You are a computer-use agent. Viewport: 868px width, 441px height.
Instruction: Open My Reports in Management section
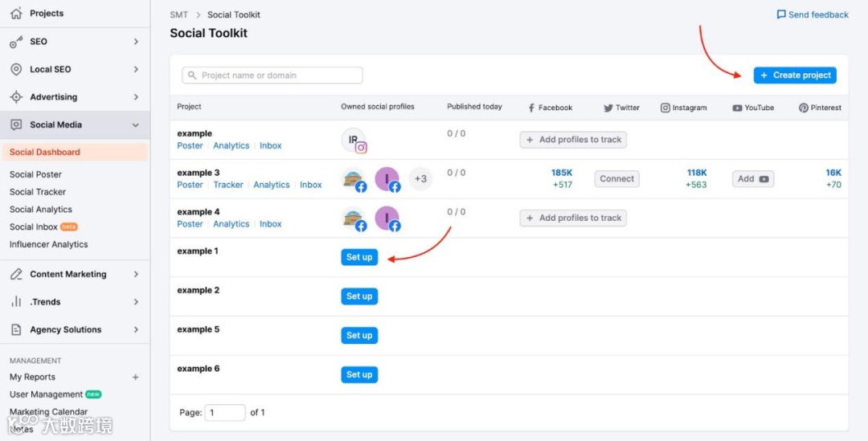pos(32,378)
